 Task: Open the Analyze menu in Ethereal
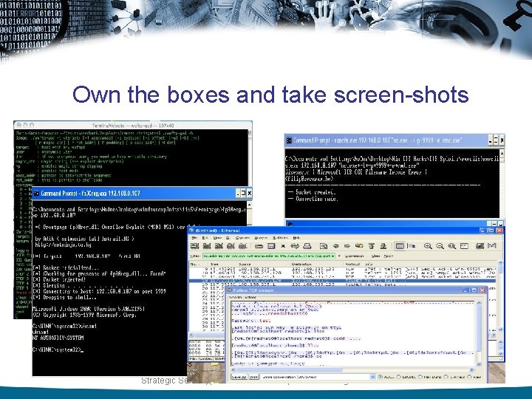[261, 238]
